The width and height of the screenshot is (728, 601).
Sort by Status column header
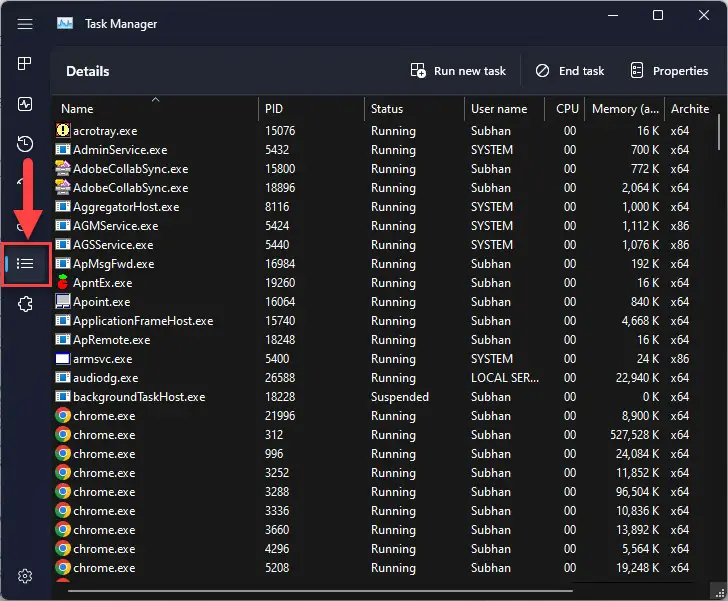click(414, 109)
